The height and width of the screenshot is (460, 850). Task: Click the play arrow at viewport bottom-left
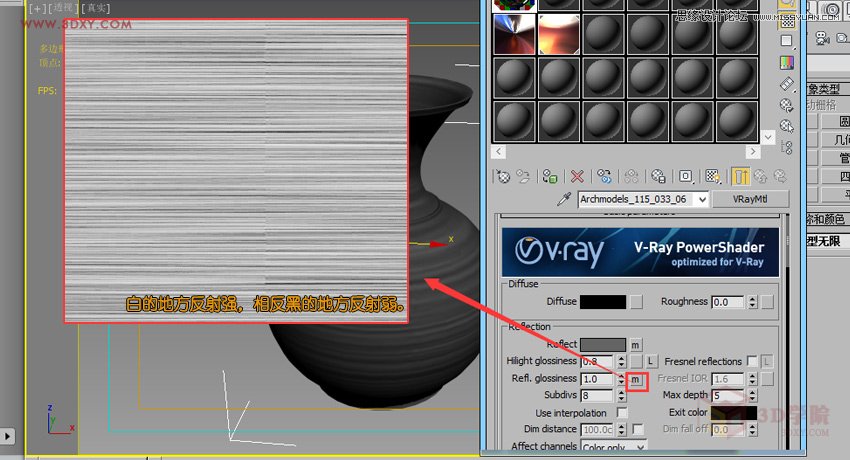[x=7, y=436]
